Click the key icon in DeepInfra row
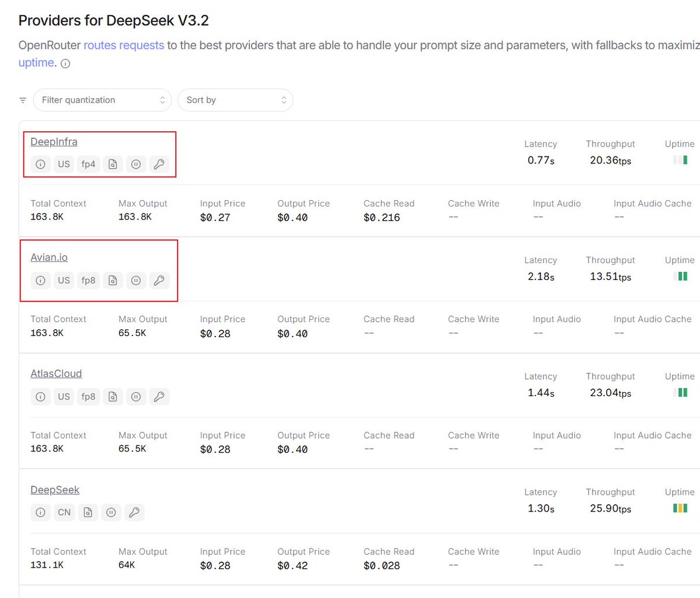The image size is (700, 598). (x=159, y=165)
